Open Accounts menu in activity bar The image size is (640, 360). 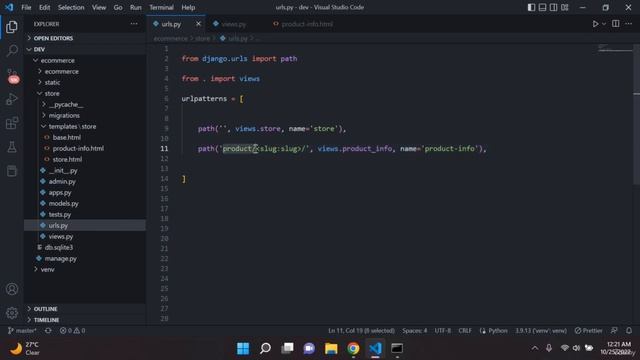tap(12, 289)
